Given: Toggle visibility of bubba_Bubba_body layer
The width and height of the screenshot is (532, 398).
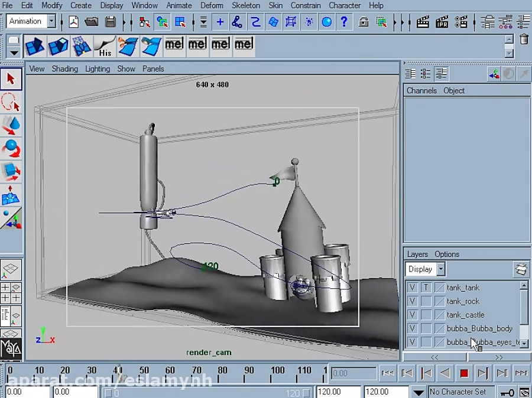Looking at the screenshot, I should [412, 328].
